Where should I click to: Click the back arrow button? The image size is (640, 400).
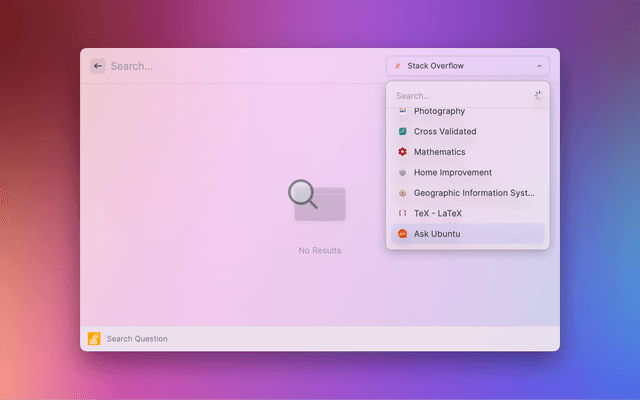pyautogui.click(x=97, y=66)
